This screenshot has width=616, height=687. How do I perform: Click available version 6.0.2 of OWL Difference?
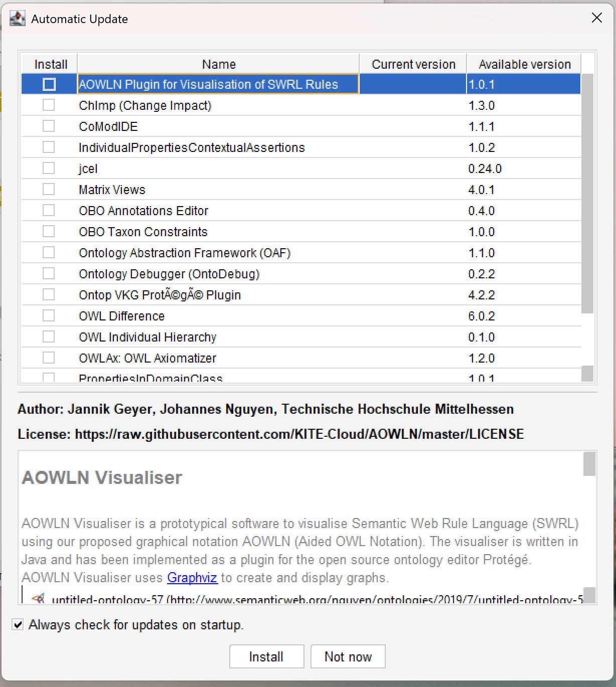tap(482, 316)
